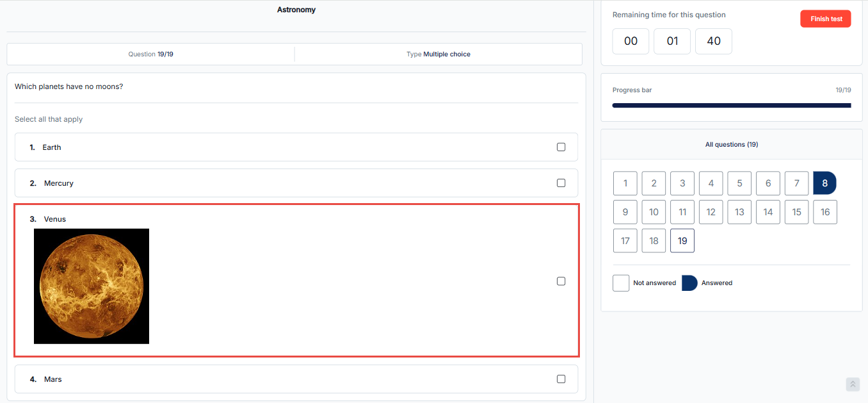Click the Answered legend text

click(717, 283)
